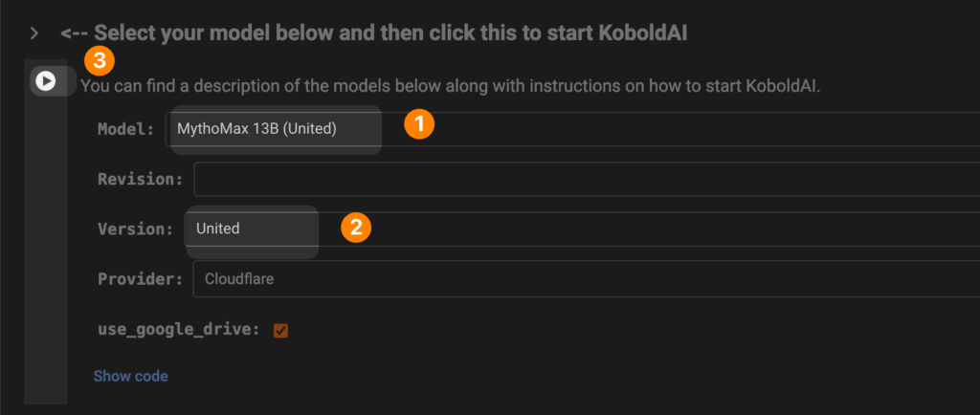The width and height of the screenshot is (980, 415).
Task: Expand the Provider dropdown showing Cloudflare
Action: 586,279
